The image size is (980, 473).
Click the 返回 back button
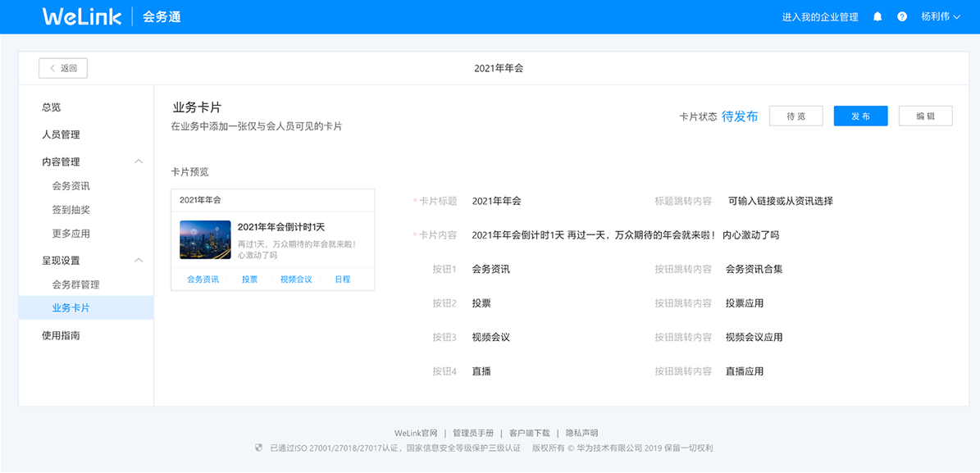pos(62,68)
